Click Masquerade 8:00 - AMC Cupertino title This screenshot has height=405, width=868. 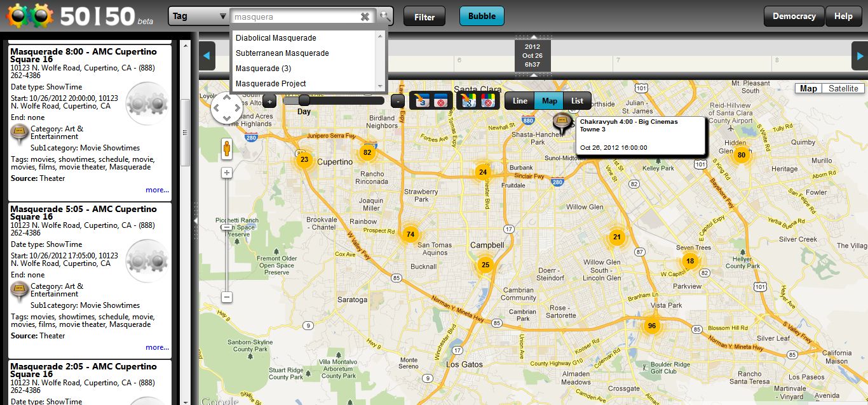(x=83, y=55)
